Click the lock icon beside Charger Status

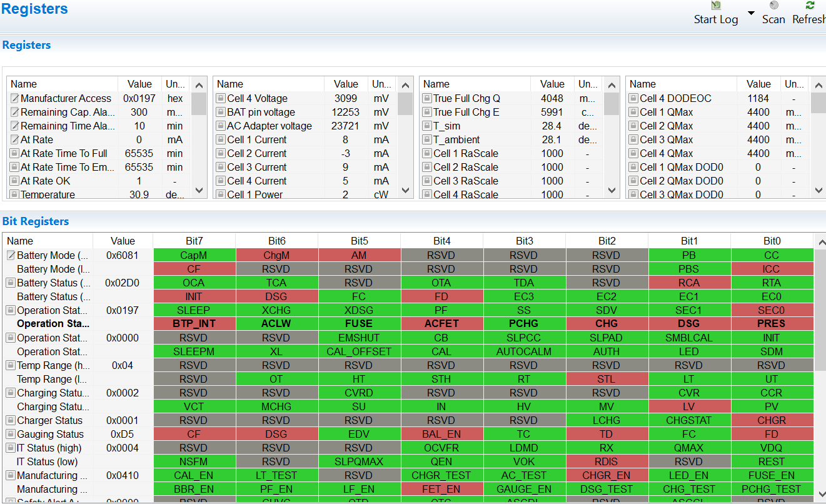[x=11, y=420]
